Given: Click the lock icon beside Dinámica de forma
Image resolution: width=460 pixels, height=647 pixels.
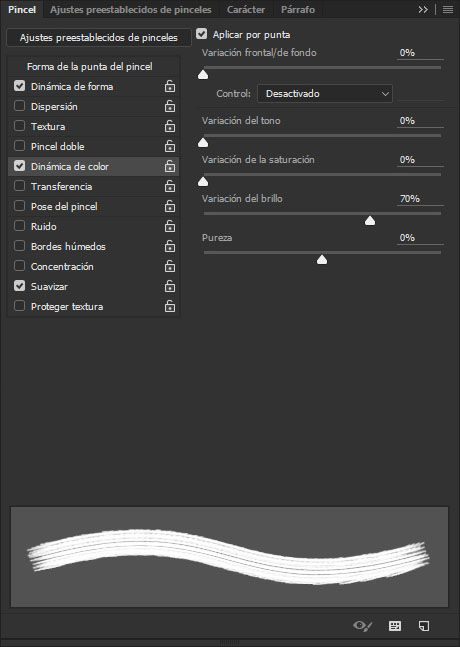Looking at the screenshot, I should click(x=170, y=86).
